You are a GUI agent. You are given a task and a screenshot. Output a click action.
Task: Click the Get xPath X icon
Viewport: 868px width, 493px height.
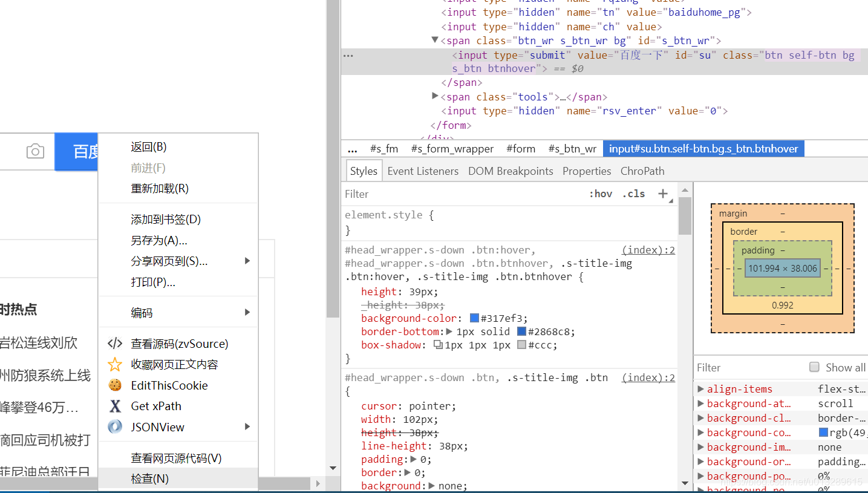coord(115,406)
